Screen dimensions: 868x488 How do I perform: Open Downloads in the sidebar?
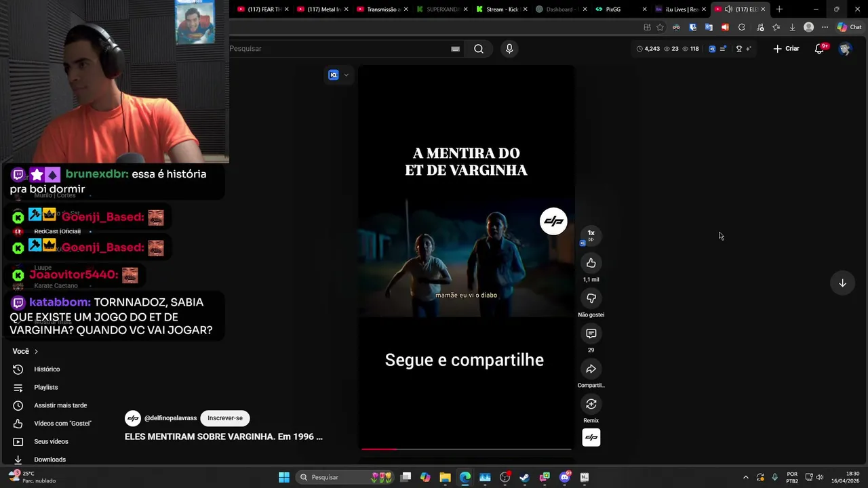tap(50, 460)
